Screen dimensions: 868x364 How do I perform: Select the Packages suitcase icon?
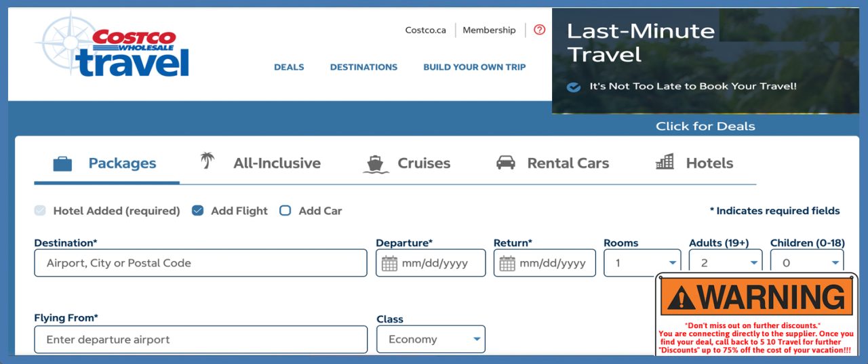click(x=62, y=163)
